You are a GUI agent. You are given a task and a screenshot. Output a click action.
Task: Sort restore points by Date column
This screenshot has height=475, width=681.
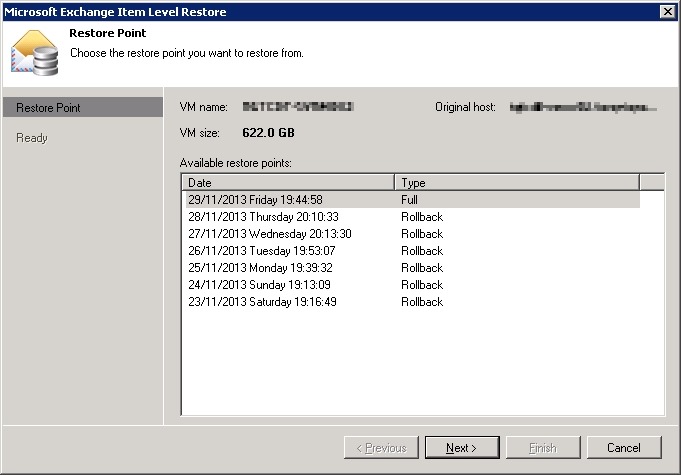click(288, 182)
